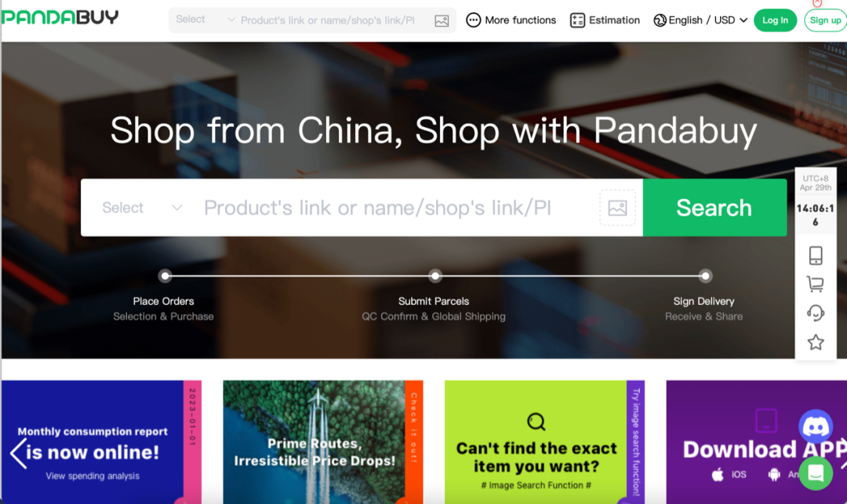Click the Pandabuy logo

point(60,17)
